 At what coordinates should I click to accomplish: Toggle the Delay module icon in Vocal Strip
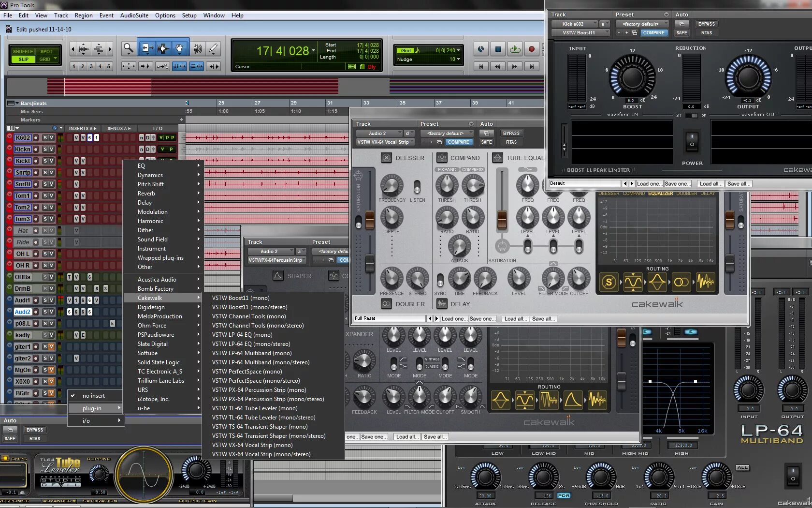click(442, 304)
